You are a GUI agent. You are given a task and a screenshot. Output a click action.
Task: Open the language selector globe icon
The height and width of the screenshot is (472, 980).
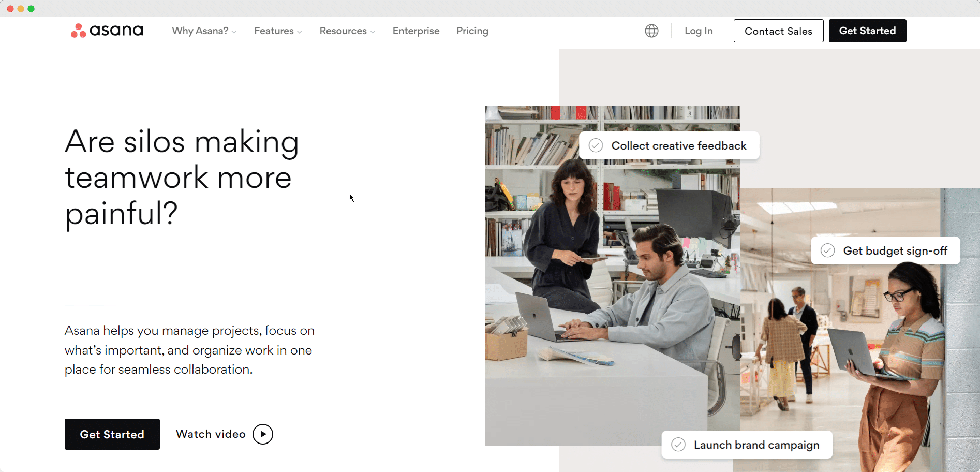pyautogui.click(x=651, y=31)
